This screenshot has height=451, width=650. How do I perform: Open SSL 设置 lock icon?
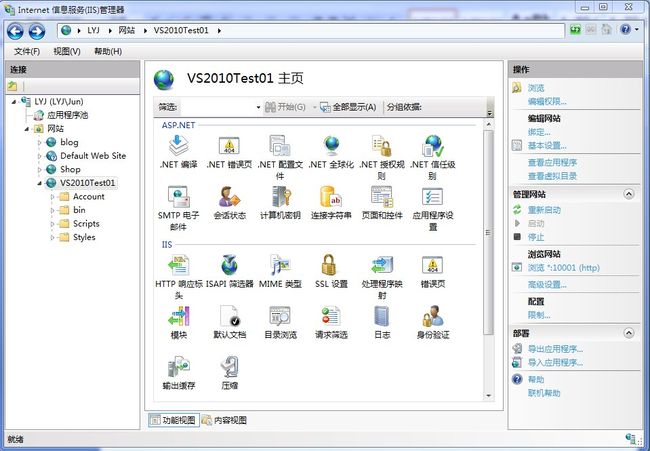[x=329, y=265]
